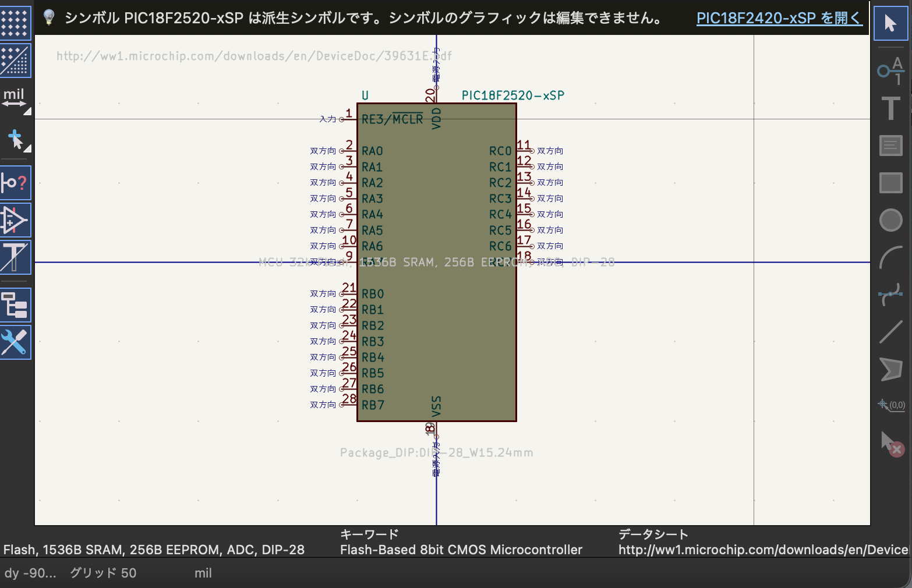Select pin 11 RC0

click(524, 151)
